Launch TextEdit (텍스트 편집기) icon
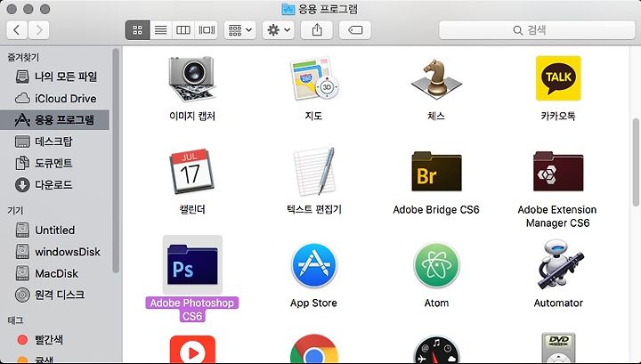Image resolution: width=641 pixels, height=364 pixels. coord(314,171)
